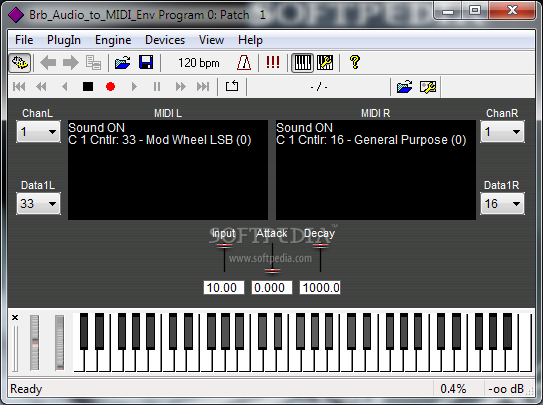The image size is (543, 405).
Task: Open the load bank folder icon
Action: pos(123,63)
